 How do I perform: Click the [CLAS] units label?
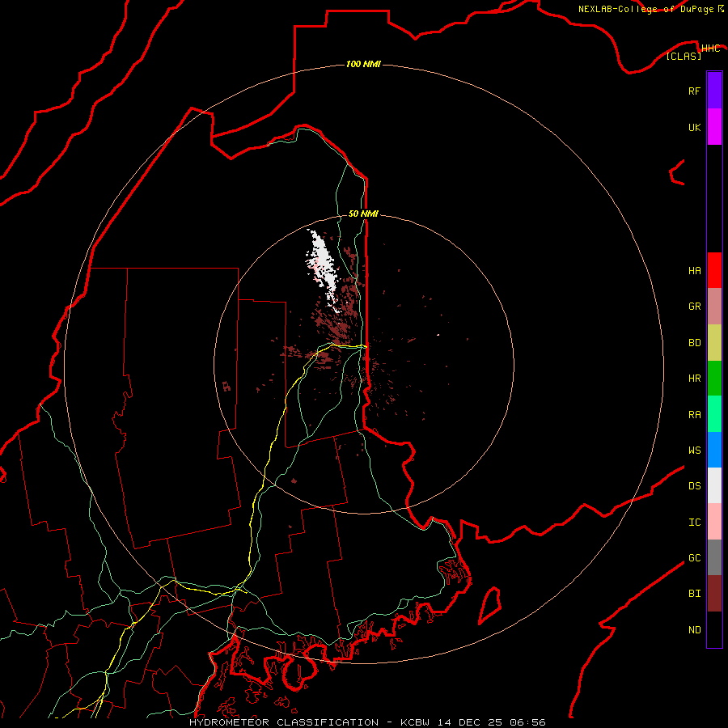684,56
